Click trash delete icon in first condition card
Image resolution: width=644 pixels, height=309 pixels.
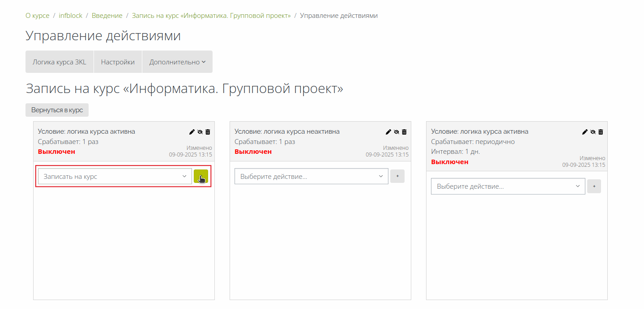click(208, 132)
